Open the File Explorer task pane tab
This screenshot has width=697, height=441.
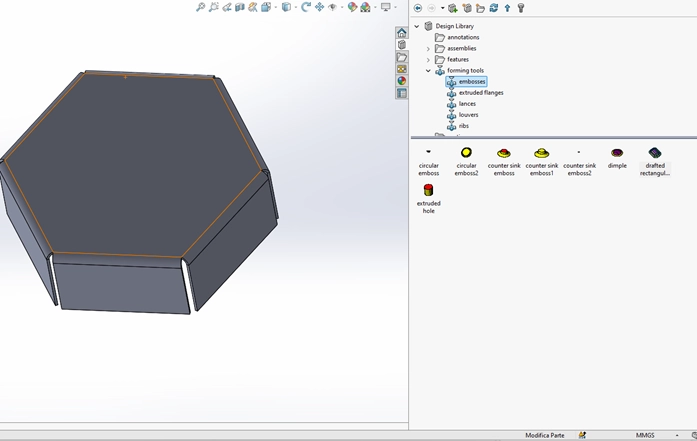[x=402, y=57]
